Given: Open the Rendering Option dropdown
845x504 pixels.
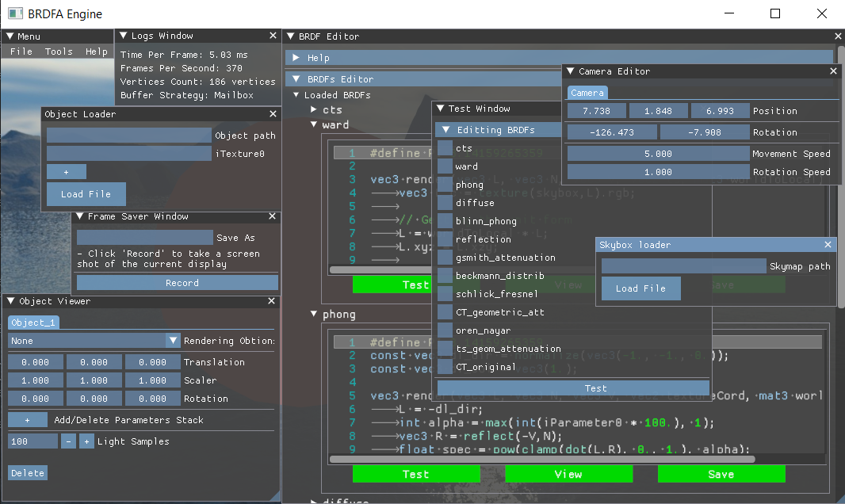Looking at the screenshot, I should (173, 341).
